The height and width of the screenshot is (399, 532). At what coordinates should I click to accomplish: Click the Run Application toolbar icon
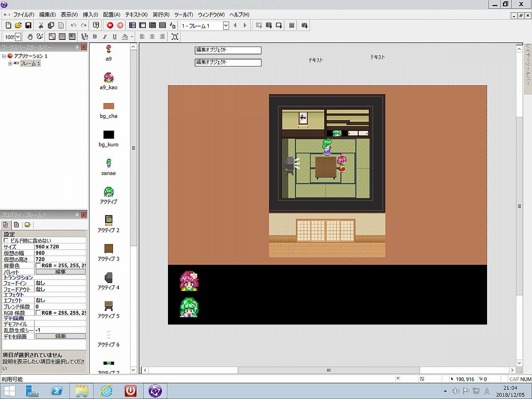(x=259, y=26)
